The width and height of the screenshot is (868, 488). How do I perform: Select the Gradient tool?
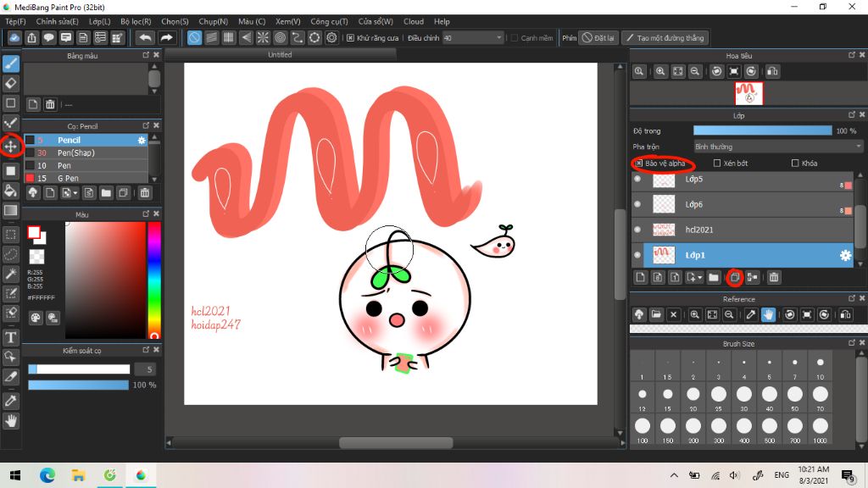[x=11, y=210]
